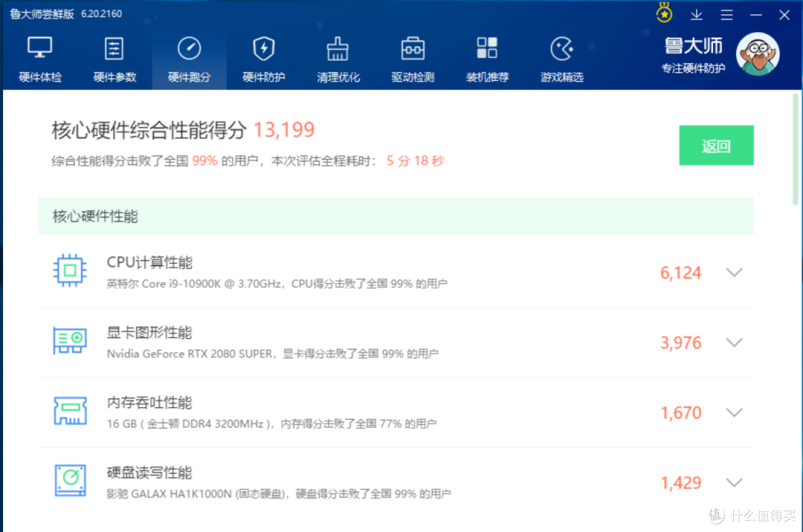Screen dimensions: 803x532
Task: Switch to 清理优化 tab label
Action: coord(338,77)
